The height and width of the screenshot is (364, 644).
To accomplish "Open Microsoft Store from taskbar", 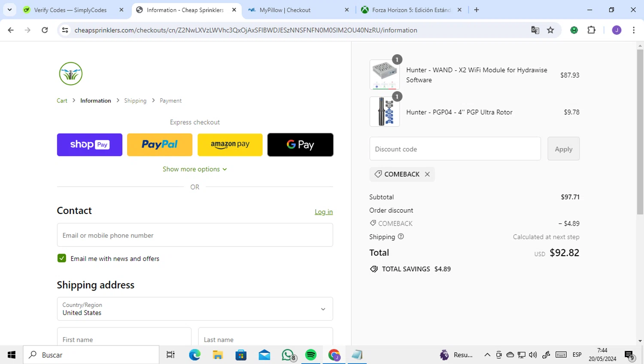I will click(x=241, y=355).
